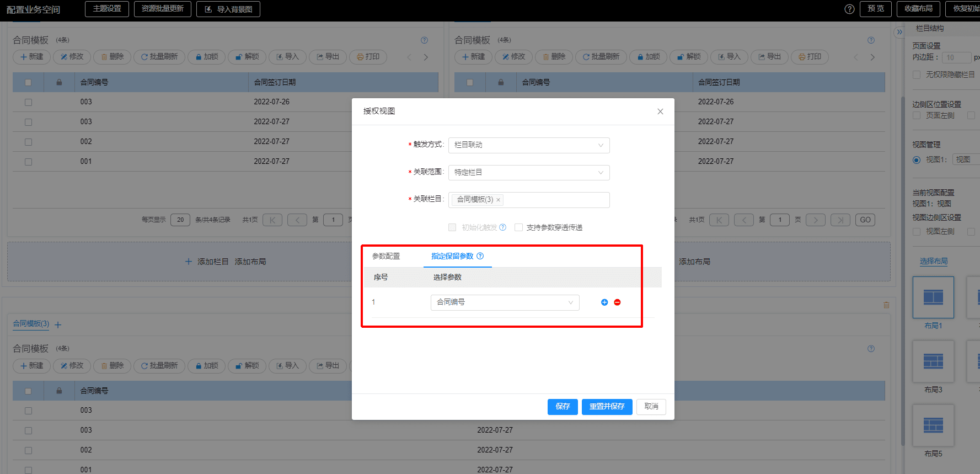Screen dimensions: 980x474
Task: Open the 栏目结构 tab in the right sidebar
Action: (930, 28)
